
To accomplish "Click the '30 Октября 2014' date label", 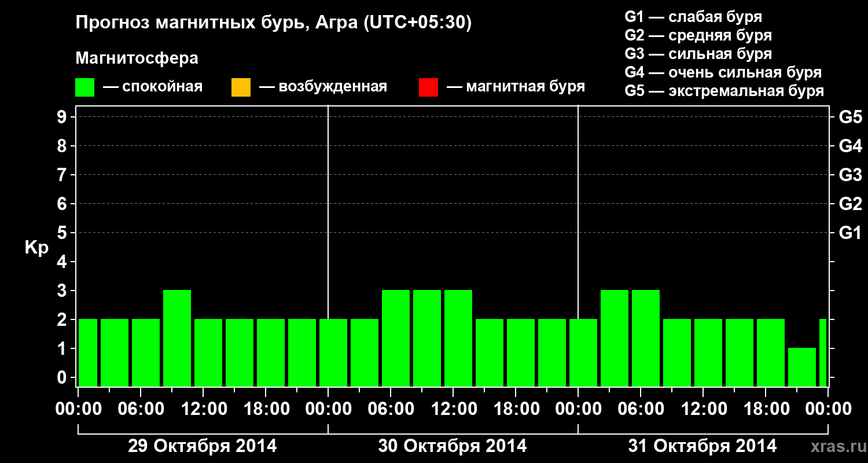I will point(453,446).
